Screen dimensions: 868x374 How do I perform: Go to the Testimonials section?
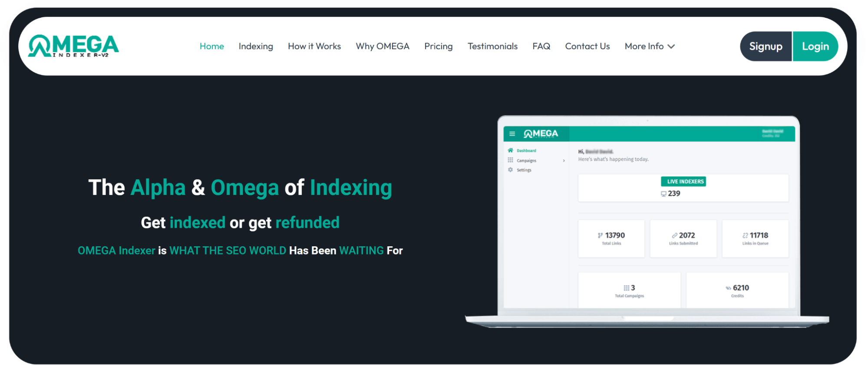tap(492, 46)
